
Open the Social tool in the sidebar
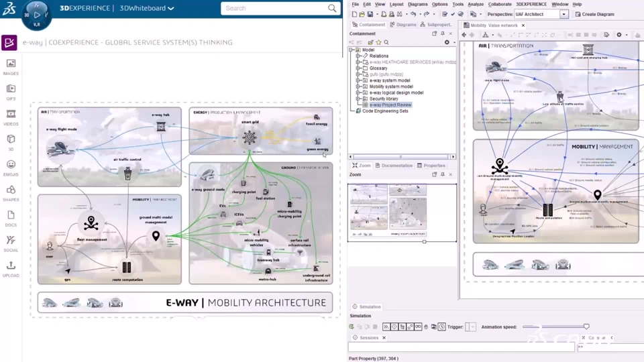(x=11, y=243)
